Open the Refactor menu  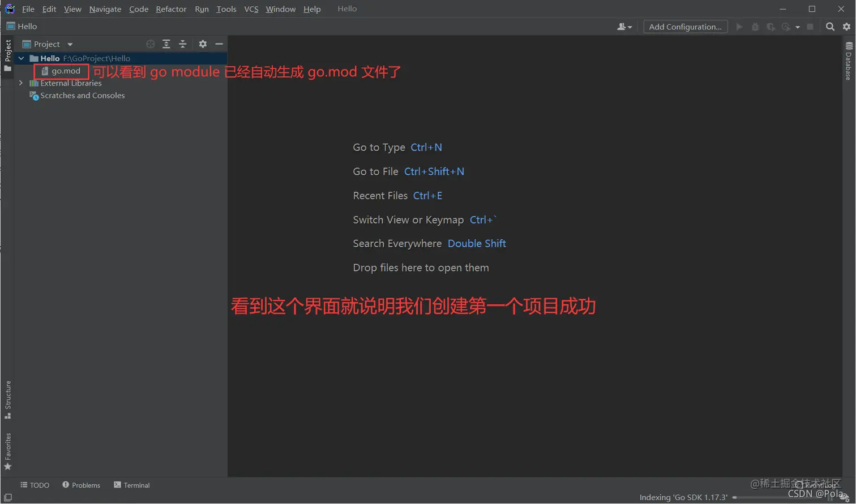click(171, 9)
